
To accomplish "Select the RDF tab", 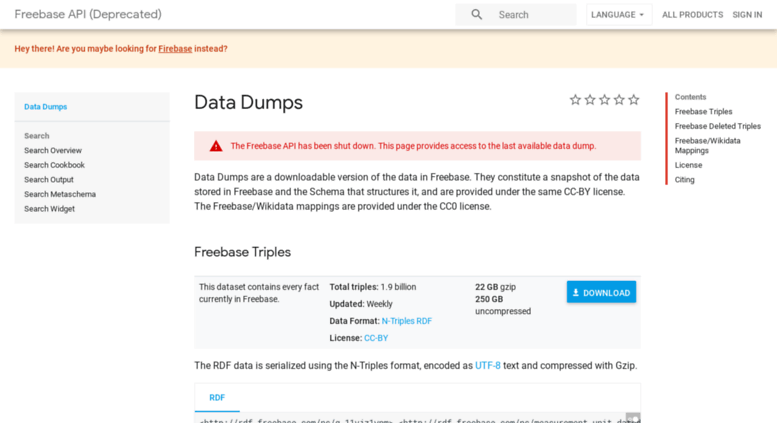I will (217, 397).
